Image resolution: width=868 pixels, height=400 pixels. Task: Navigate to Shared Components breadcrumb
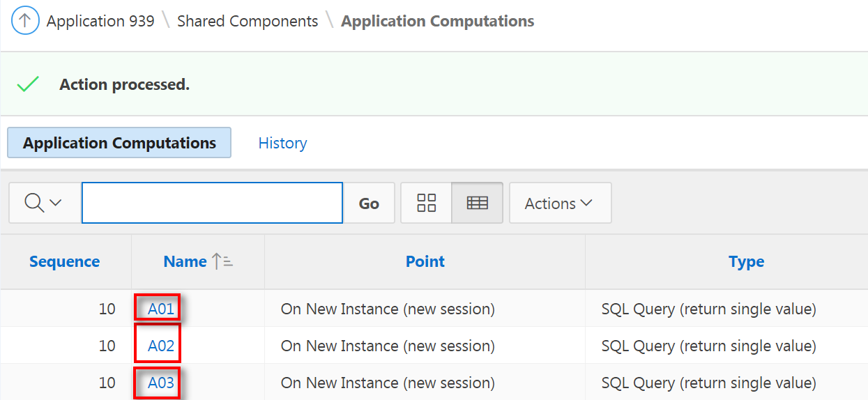[x=248, y=22]
